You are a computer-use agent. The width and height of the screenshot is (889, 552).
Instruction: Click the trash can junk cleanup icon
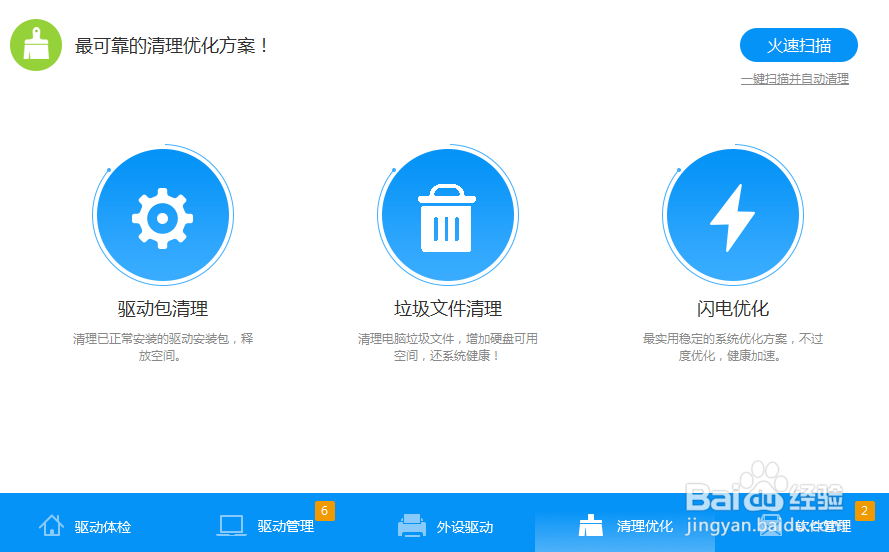pyautogui.click(x=446, y=216)
